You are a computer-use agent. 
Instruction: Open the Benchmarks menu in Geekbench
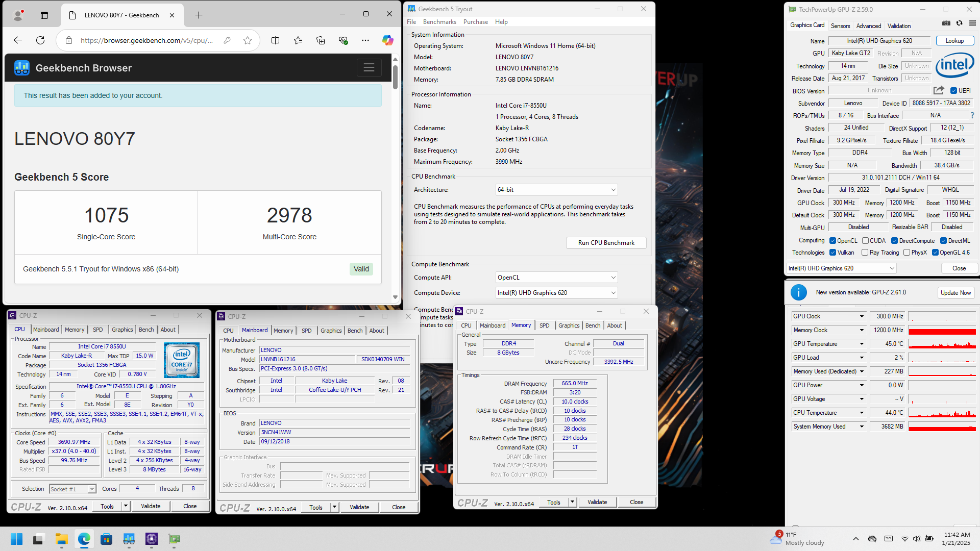pos(439,22)
